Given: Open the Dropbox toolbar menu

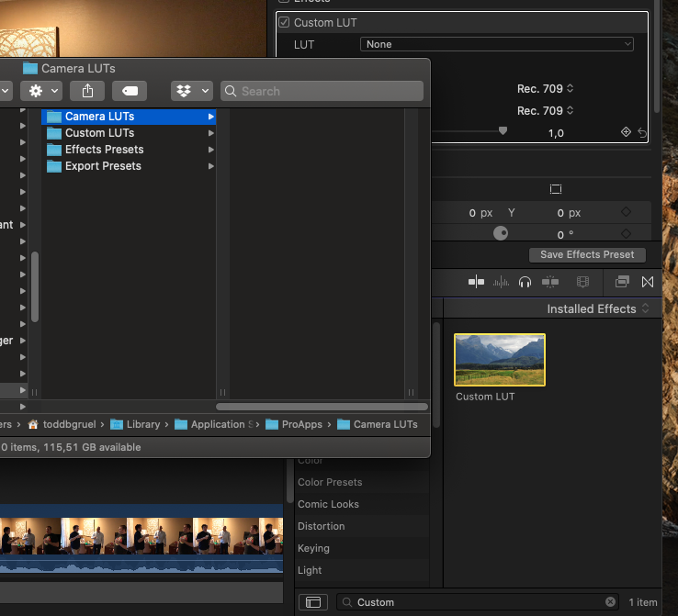Looking at the screenshot, I should pos(192,91).
